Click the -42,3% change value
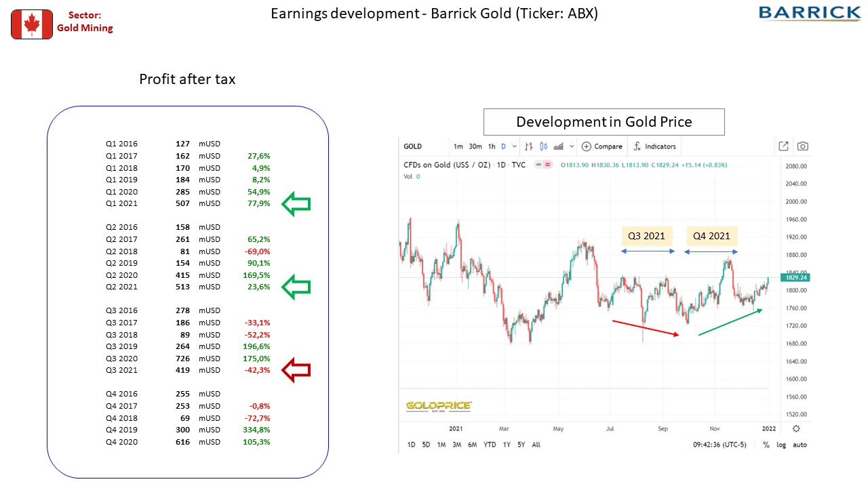The image size is (868, 488). [258, 370]
